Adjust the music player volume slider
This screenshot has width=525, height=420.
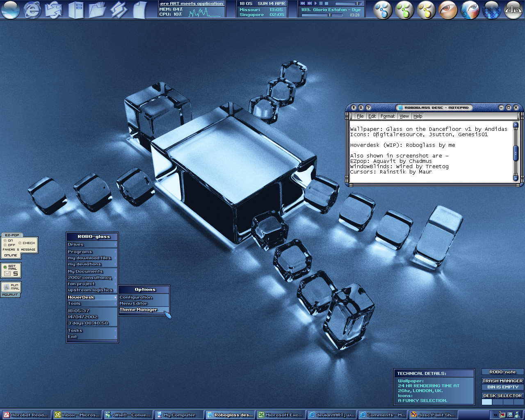pos(348,3)
